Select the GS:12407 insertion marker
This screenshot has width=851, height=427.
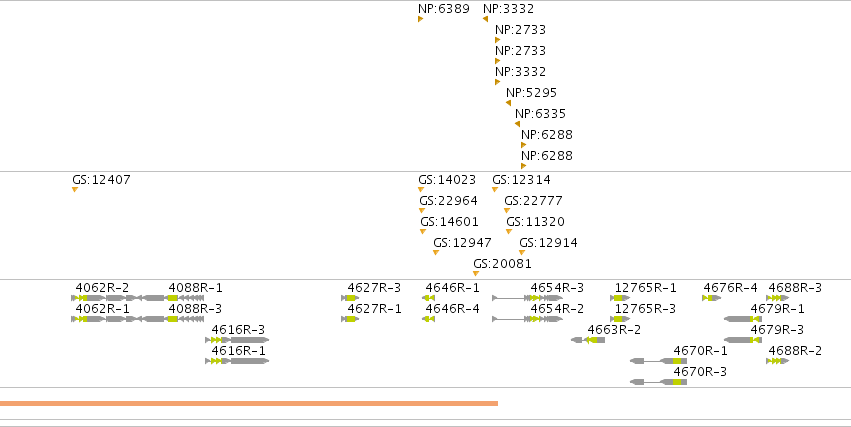tap(75, 189)
